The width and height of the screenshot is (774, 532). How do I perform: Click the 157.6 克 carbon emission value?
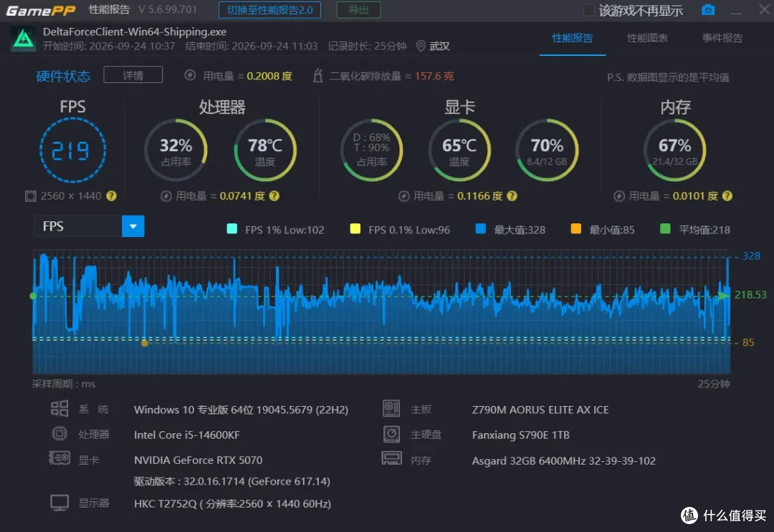[x=434, y=76]
